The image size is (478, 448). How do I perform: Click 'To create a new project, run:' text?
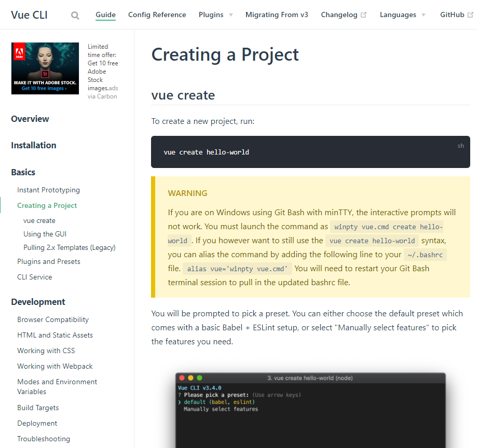coord(203,121)
